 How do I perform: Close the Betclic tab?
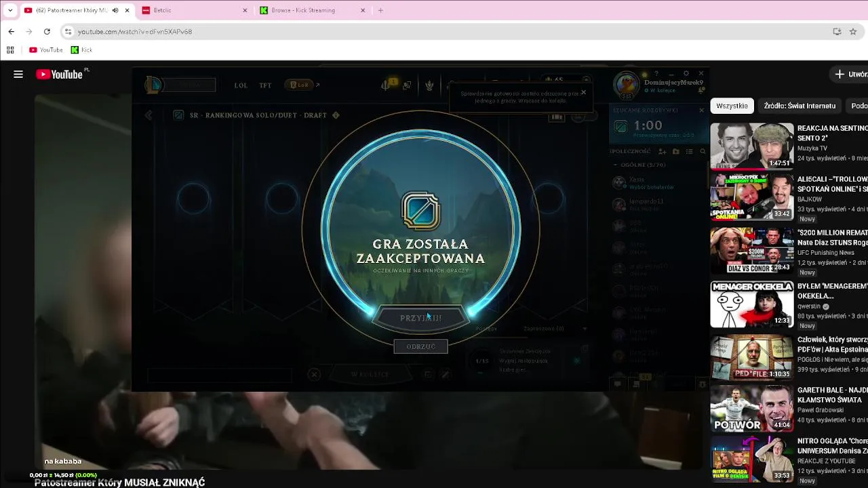pos(245,10)
